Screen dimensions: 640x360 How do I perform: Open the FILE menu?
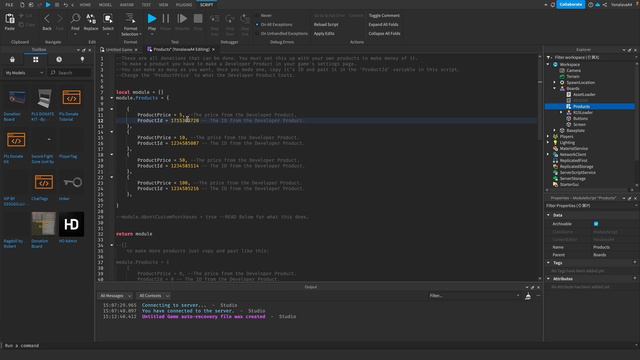coord(9,4)
